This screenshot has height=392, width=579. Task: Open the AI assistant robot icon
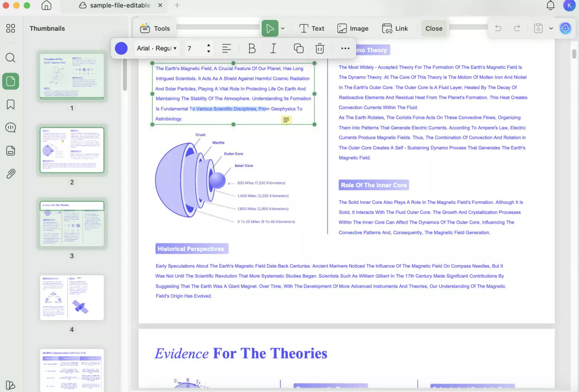565,28
